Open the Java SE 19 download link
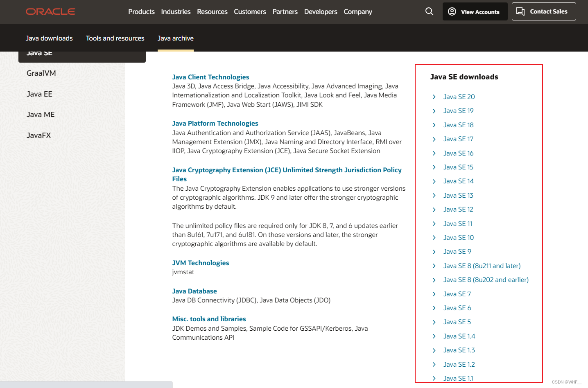The image size is (588, 388). pos(458,111)
